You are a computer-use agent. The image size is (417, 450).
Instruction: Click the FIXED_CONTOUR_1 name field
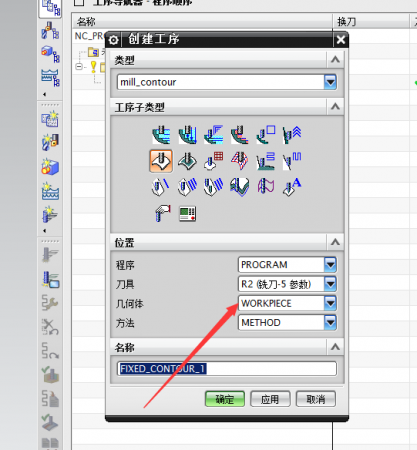(227, 369)
